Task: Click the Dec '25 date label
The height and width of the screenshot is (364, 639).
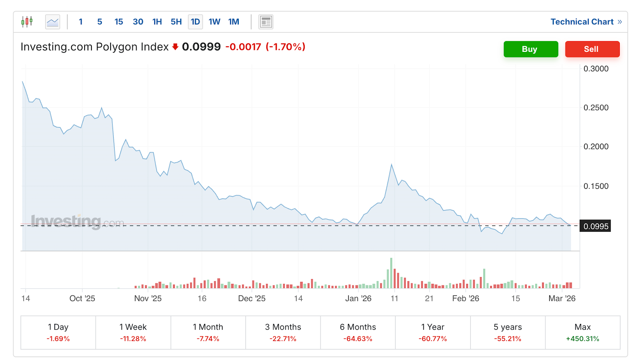Action: (252, 299)
